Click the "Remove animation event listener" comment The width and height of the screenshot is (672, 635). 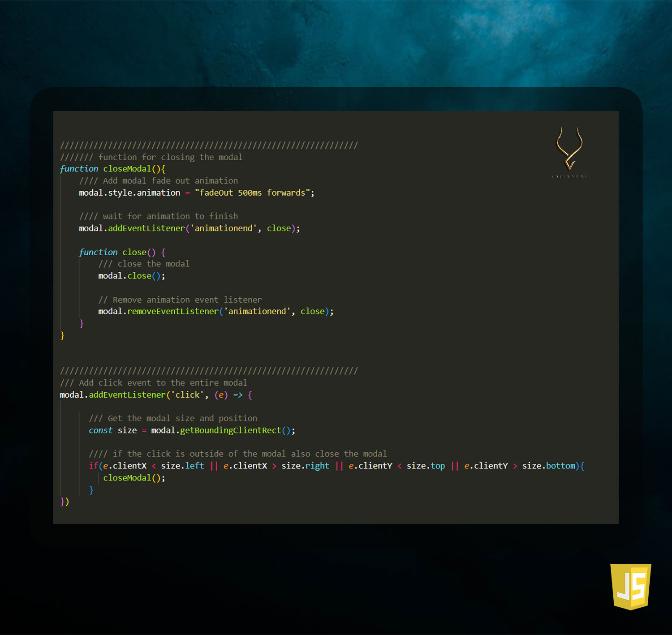(x=187, y=300)
